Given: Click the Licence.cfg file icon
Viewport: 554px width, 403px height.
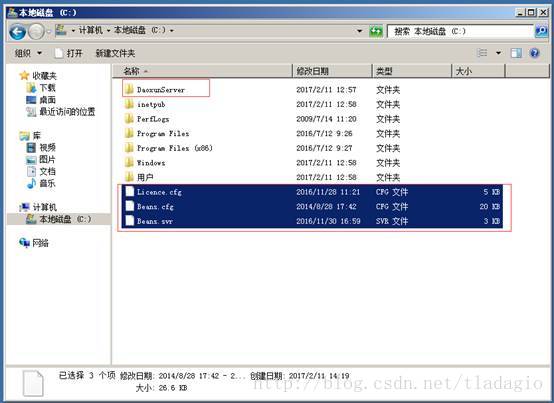Looking at the screenshot, I should point(130,191).
